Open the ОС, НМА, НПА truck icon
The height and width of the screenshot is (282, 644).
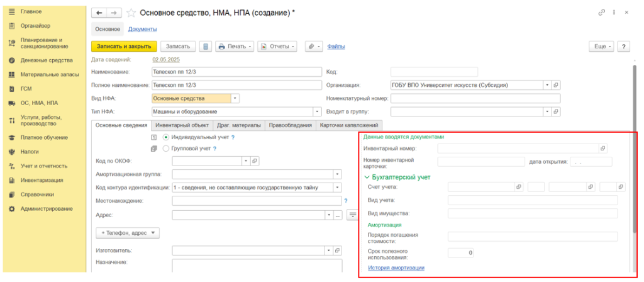click(12, 103)
